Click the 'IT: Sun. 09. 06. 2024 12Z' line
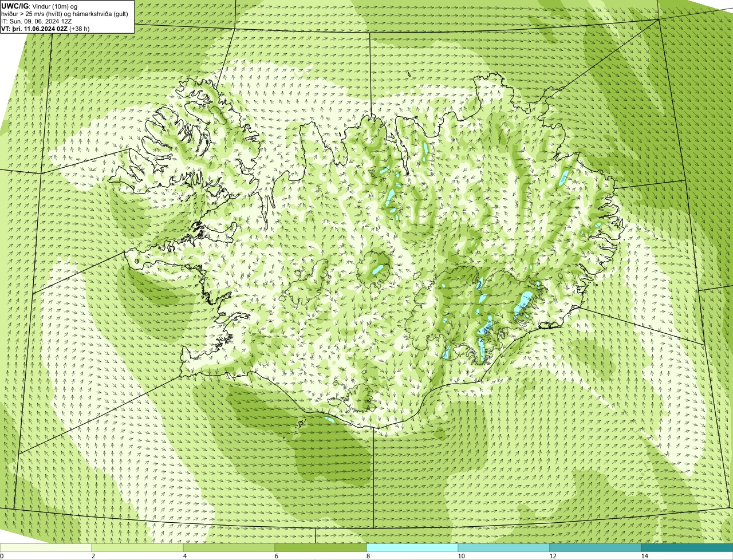 click(x=37, y=21)
